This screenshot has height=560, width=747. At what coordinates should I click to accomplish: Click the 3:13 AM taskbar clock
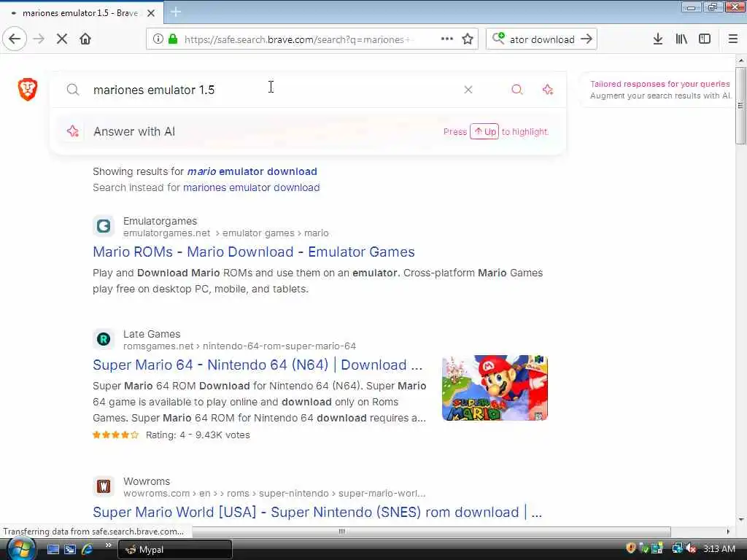click(719, 549)
